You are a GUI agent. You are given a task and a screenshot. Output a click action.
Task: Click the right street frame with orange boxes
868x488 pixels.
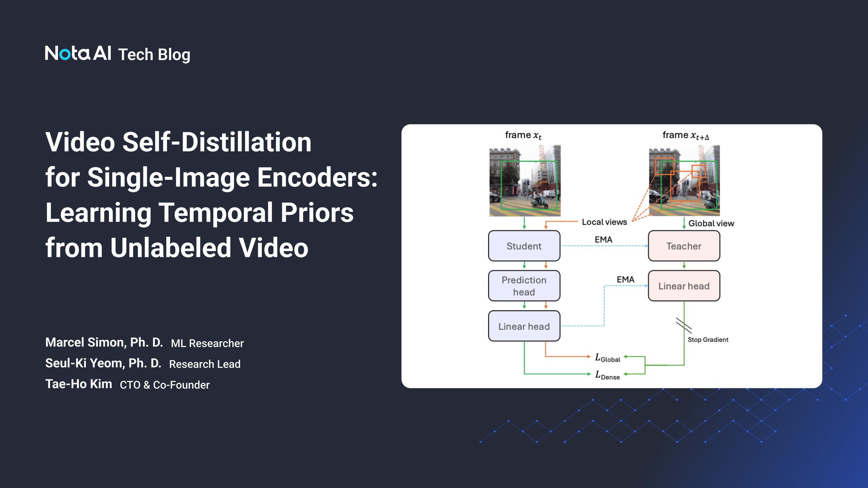coord(684,180)
